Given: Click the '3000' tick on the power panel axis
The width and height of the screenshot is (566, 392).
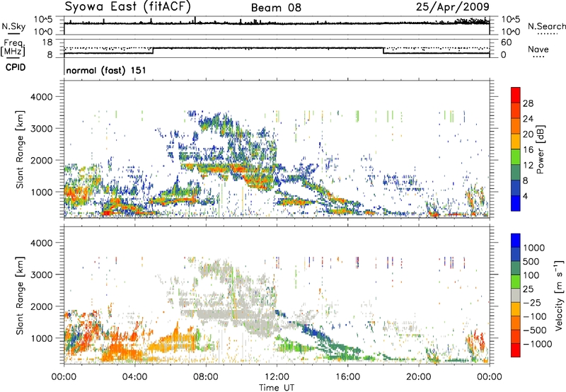Looking at the screenshot, I should pyautogui.click(x=41, y=129).
